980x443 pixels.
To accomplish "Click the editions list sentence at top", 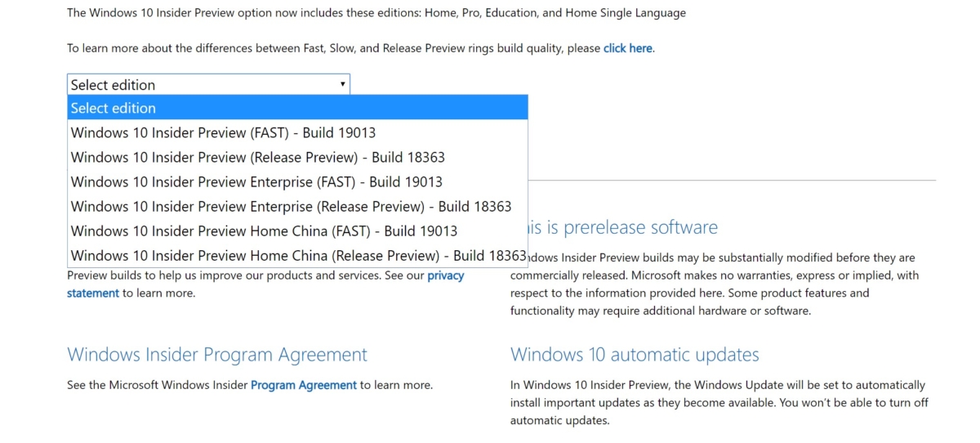I will tap(376, 13).
